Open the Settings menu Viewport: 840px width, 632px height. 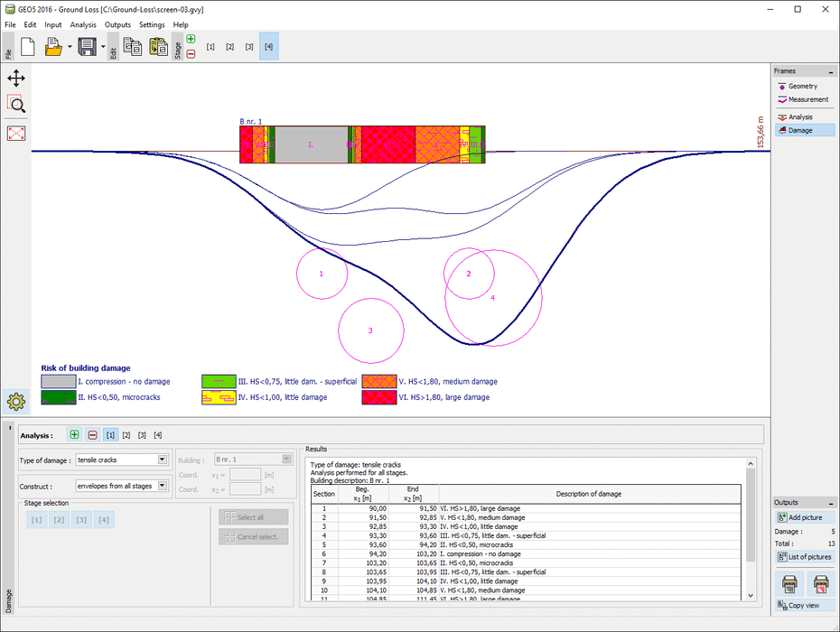point(152,24)
